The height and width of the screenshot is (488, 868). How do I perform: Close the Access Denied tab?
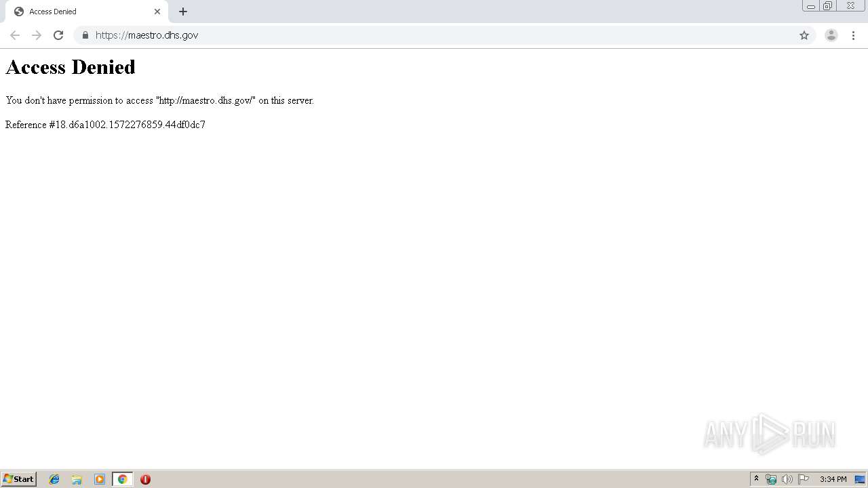point(157,12)
